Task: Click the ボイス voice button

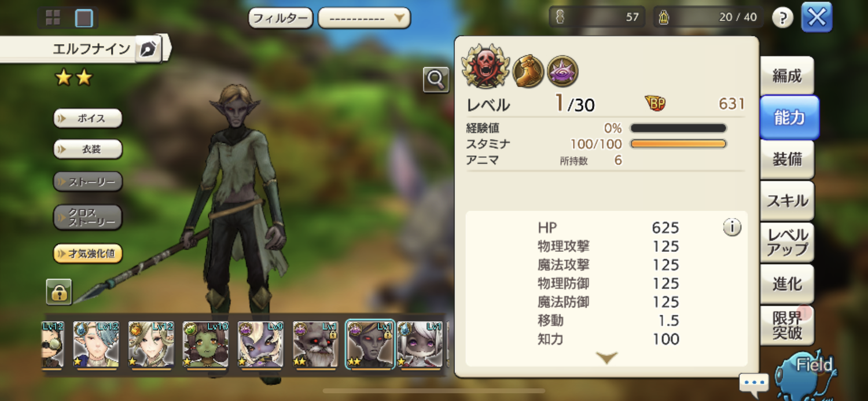Action: (x=88, y=118)
